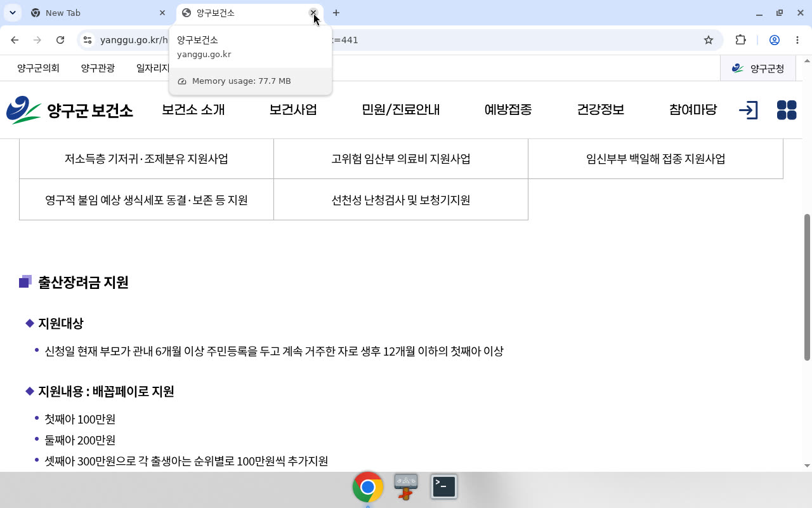Viewport: 812px width, 508px height.
Task: Select 영구적 불임 예상 생식세포 동결·보존 등 지원
Action: pyautogui.click(x=147, y=200)
